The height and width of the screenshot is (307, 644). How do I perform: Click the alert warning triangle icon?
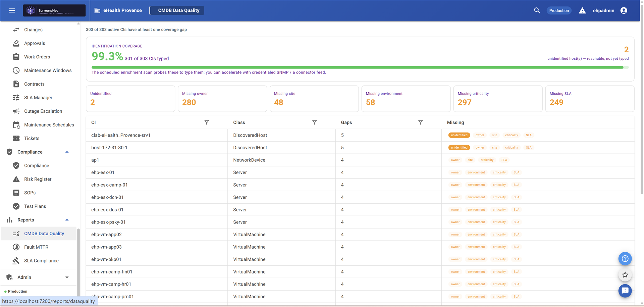click(x=582, y=10)
